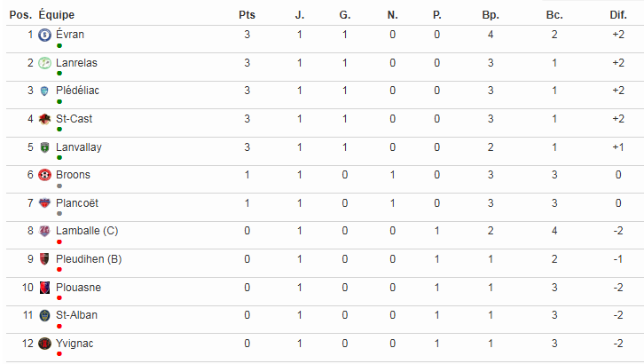This screenshot has width=644, height=364.
Task: Click the Dif. column header
Action: 617,15
